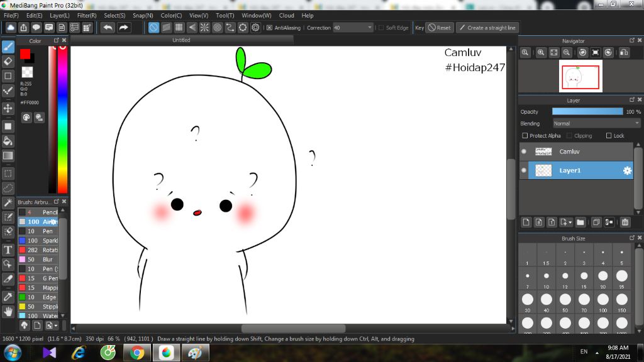
Task: Click the Navigator preview thumbnail
Action: click(580, 76)
